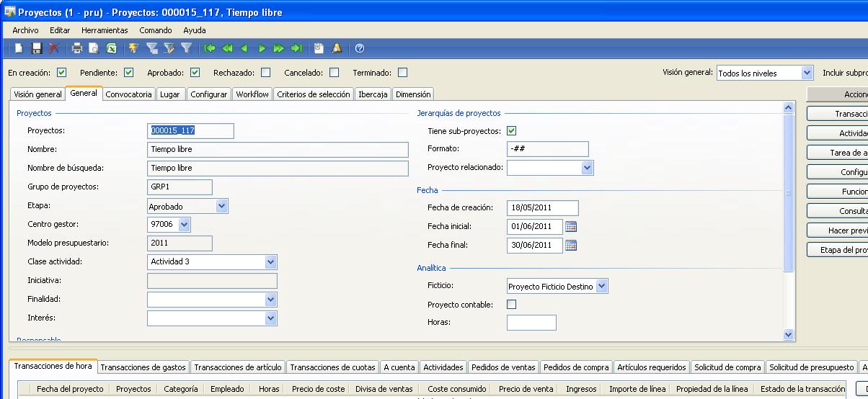Open the Etapa dropdown

tap(222, 206)
